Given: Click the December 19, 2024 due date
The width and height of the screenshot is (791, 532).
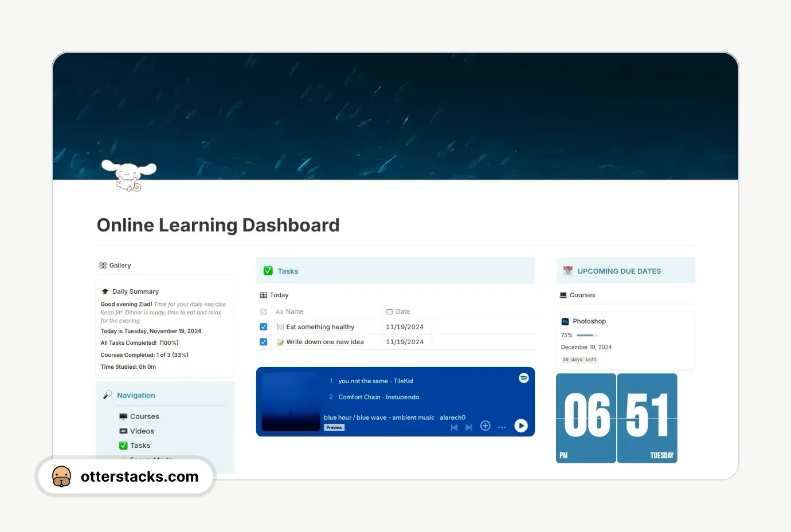Looking at the screenshot, I should [x=586, y=347].
